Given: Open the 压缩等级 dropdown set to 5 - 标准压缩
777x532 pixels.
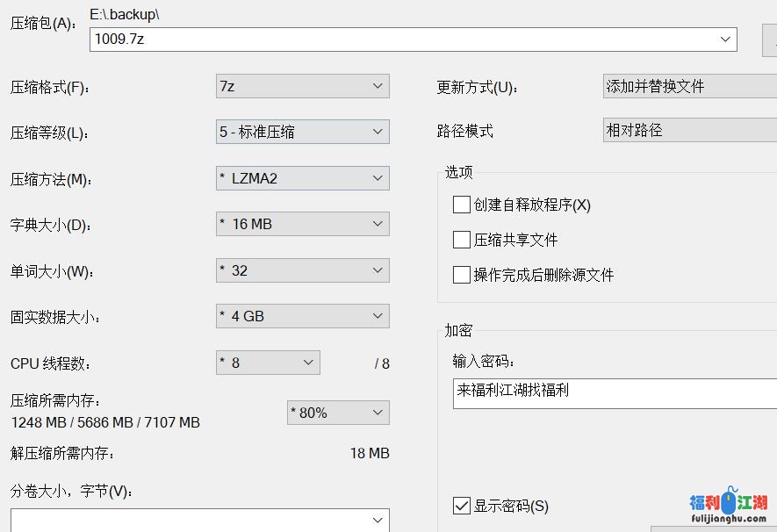Looking at the screenshot, I should point(302,132).
